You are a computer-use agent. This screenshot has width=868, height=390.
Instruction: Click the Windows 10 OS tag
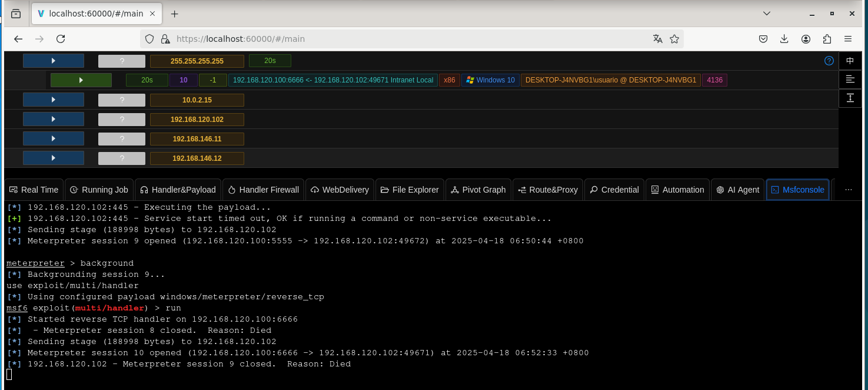pyautogui.click(x=490, y=80)
